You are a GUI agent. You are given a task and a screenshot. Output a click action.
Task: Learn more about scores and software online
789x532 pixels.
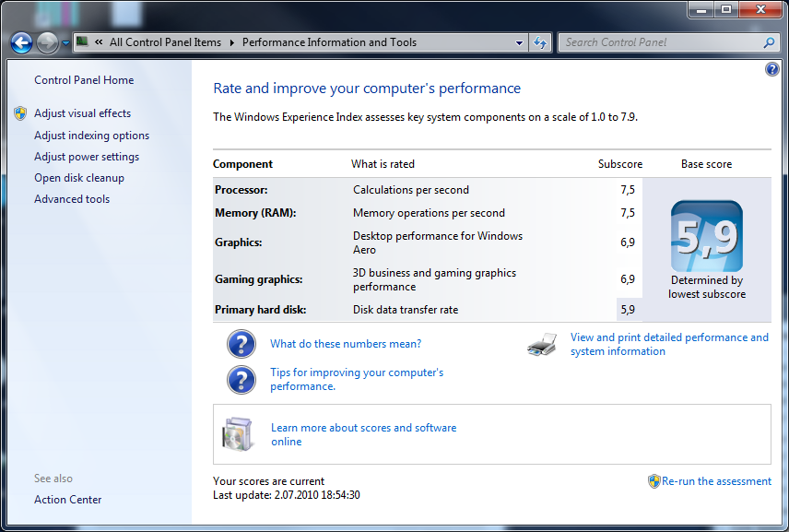coord(364,434)
